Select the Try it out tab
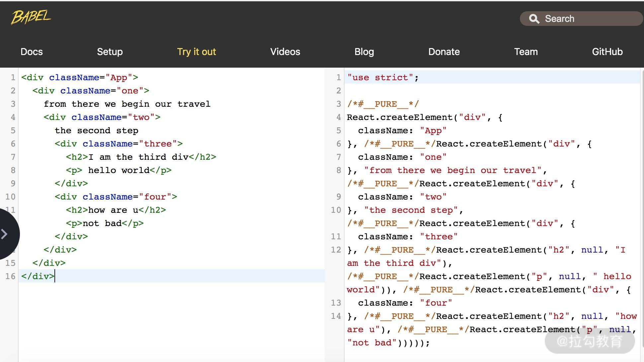This screenshot has width=644, height=362. 196,52
